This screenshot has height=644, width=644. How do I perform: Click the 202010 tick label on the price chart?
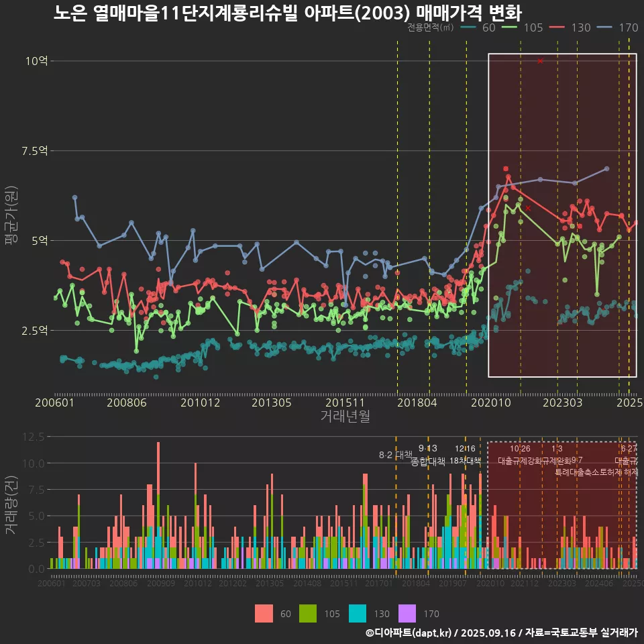point(491,402)
